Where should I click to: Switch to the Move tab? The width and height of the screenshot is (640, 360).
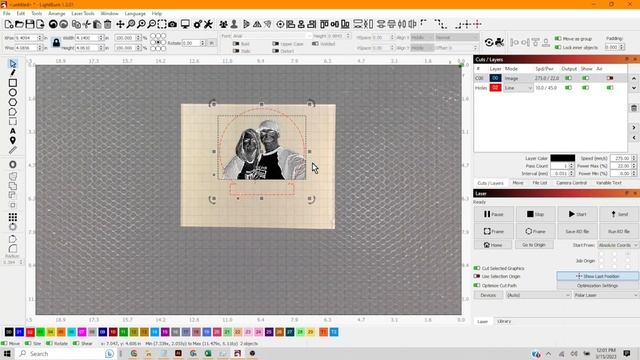(518, 183)
